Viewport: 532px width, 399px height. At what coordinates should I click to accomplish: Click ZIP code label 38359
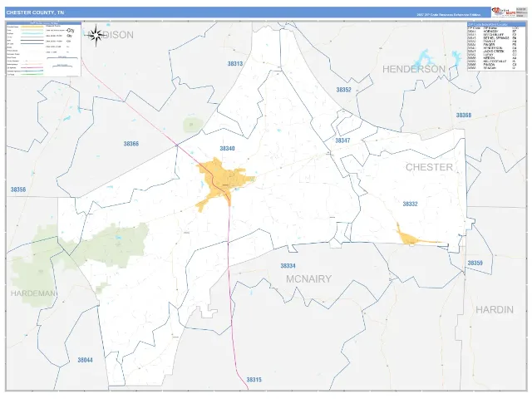[x=475, y=263]
